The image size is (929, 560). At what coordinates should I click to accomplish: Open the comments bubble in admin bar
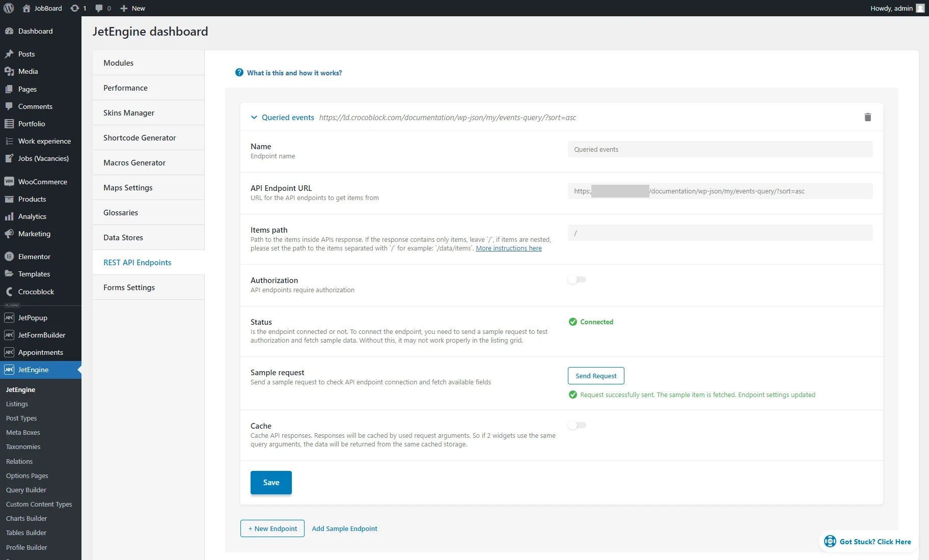[99, 8]
